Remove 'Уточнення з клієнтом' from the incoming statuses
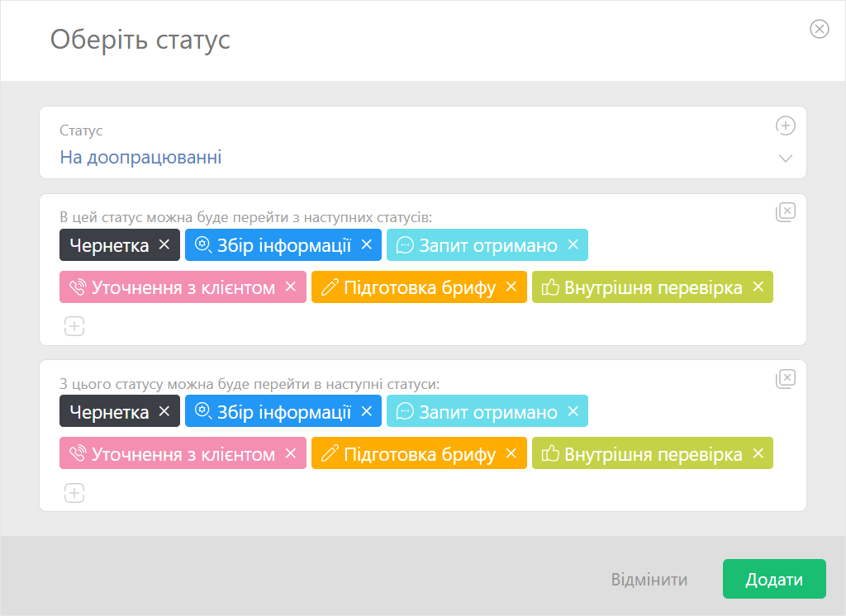The height and width of the screenshot is (616, 846). pyautogui.click(x=290, y=287)
